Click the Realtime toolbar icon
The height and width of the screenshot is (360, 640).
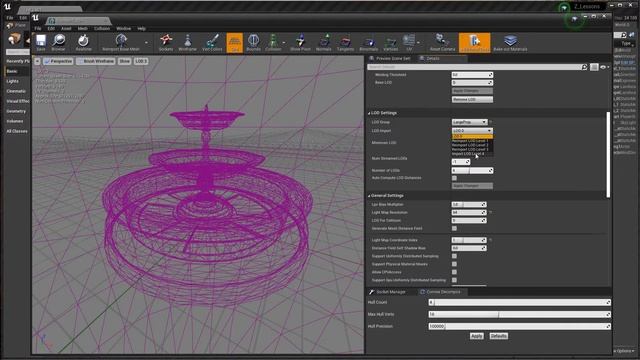(x=83, y=42)
